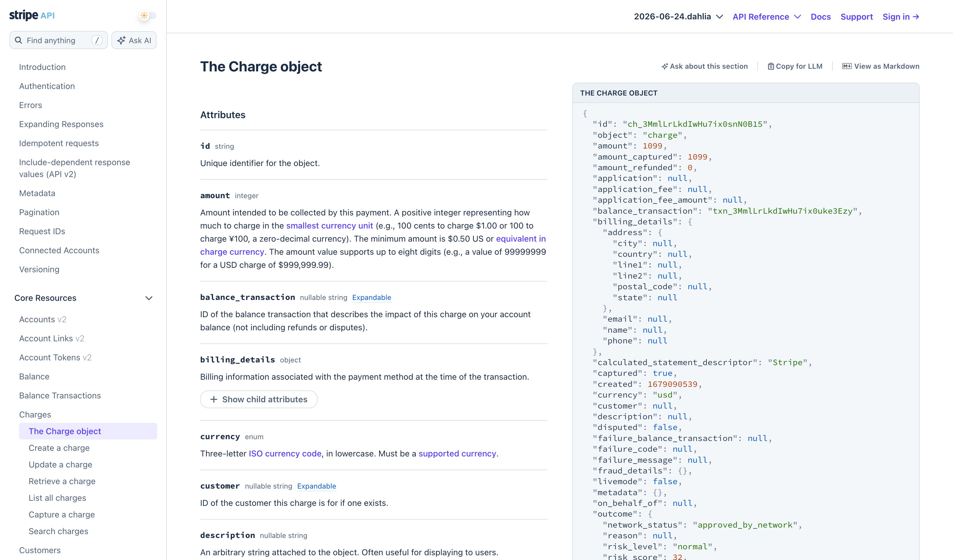Open Balance Transactions in sidebar
The image size is (953, 560).
pyautogui.click(x=60, y=395)
